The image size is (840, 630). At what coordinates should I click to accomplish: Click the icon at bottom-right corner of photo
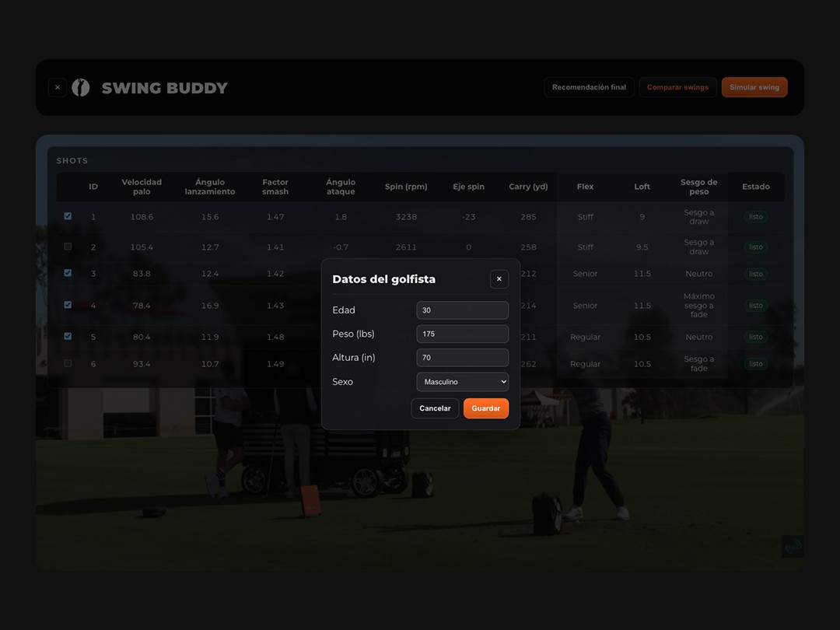(x=793, y=547)
